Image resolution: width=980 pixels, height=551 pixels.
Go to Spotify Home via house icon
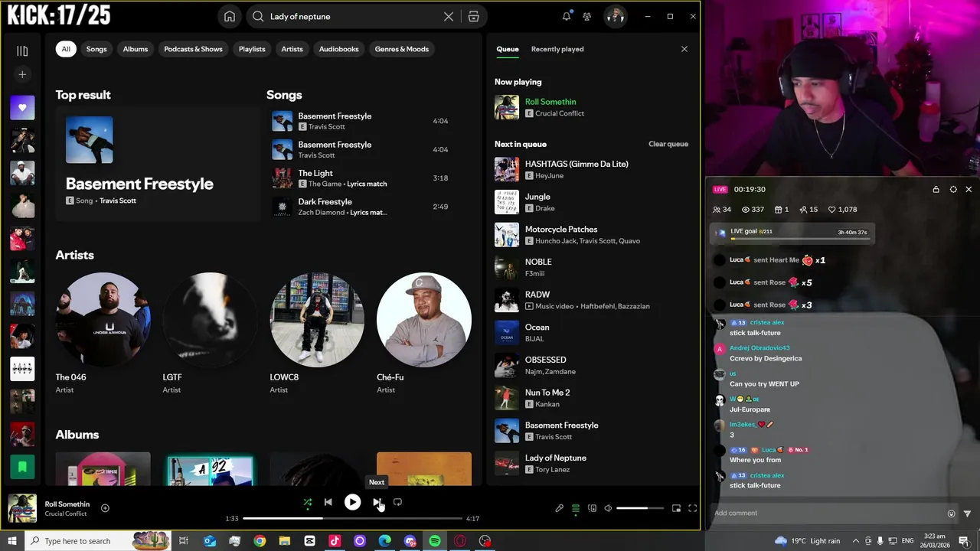pos(230,16)
